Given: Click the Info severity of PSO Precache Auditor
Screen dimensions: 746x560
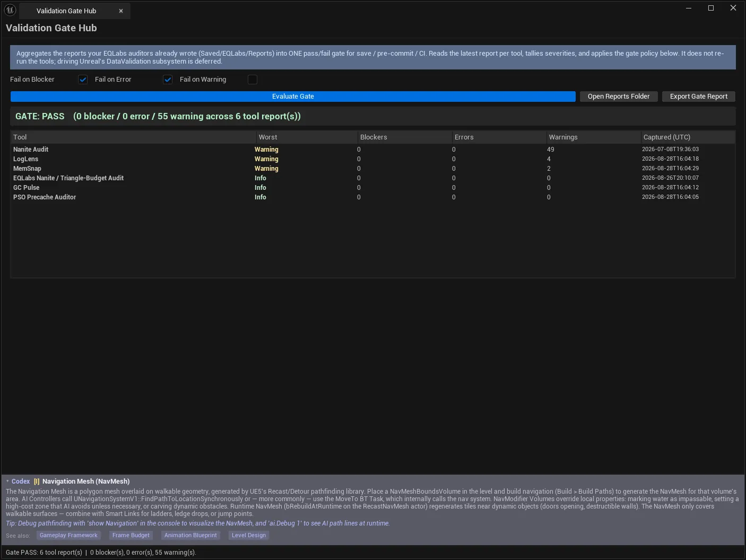Looking at the screenshot, I should pyautogui.click(x=260, y=197).
